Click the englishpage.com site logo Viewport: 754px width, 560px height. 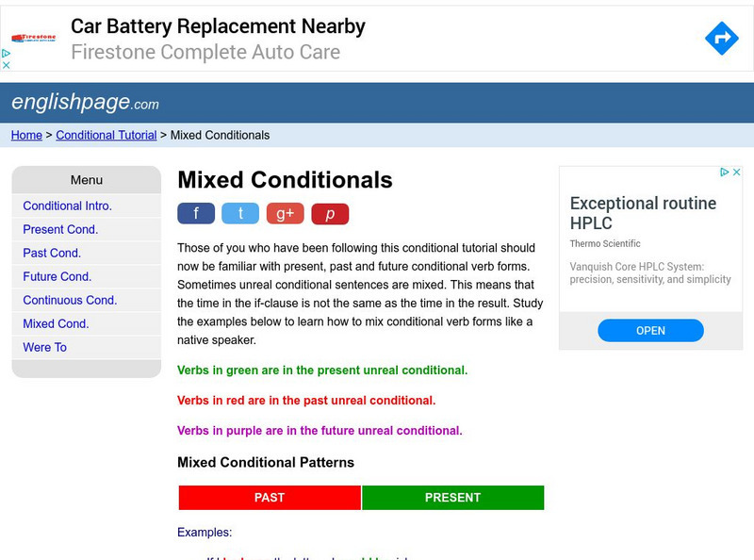[x=85, y=103]
